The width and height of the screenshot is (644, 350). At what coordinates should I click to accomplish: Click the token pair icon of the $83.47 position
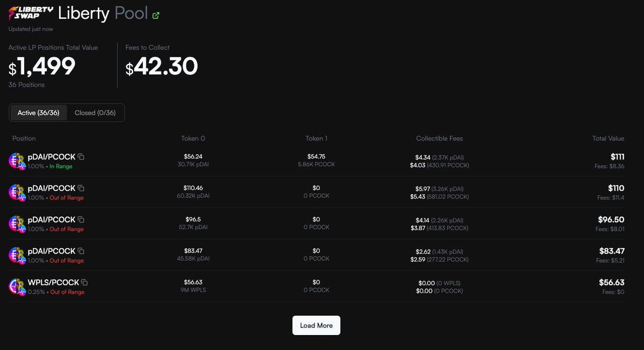(17, 255)
